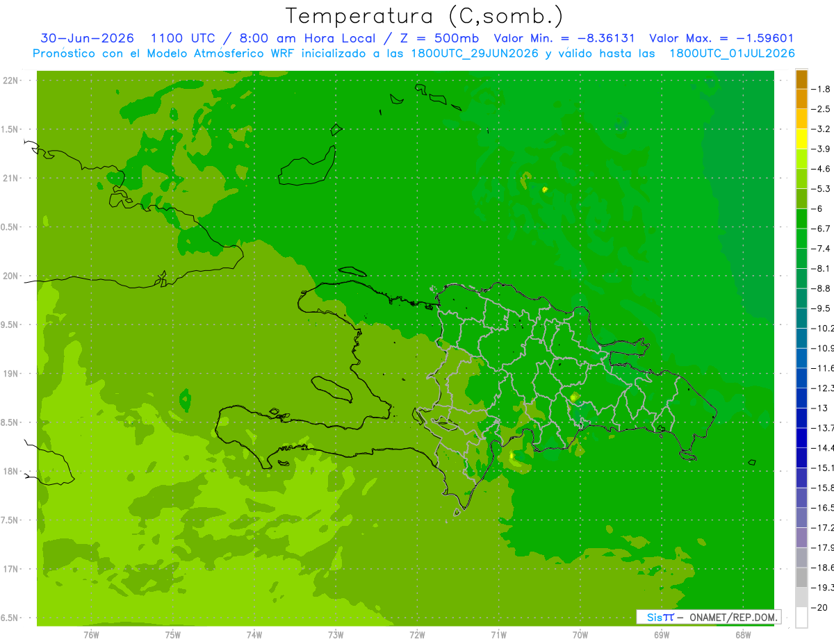Click the '21N' latitude label
The width and height of the screenshot is (834, 644).
point(12,178)
